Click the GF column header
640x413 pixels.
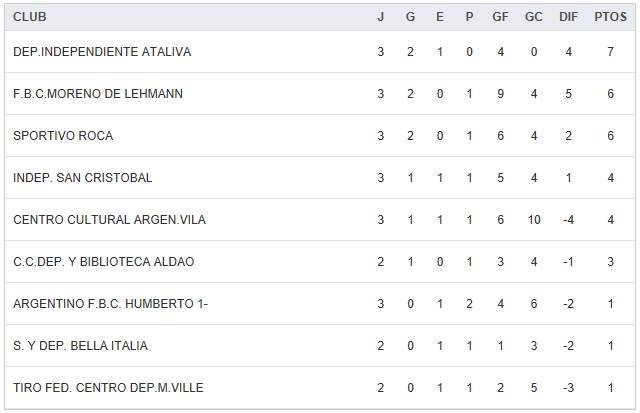[x=501, y=17]
